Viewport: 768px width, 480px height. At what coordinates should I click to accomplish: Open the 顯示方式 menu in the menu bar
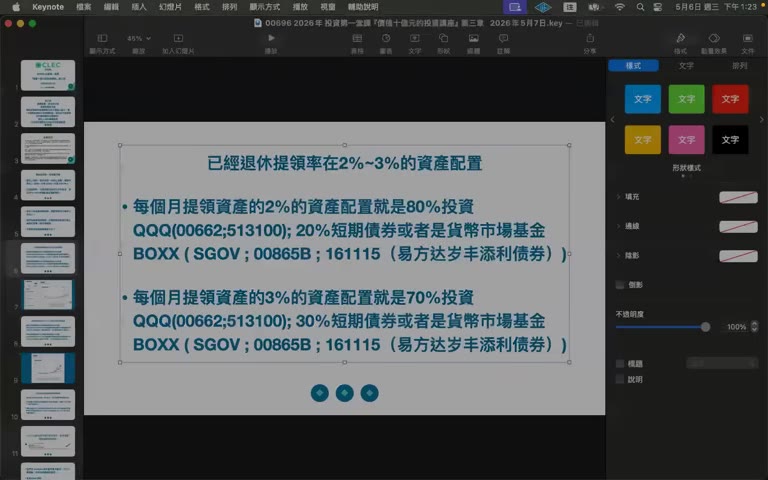[264, 7]
